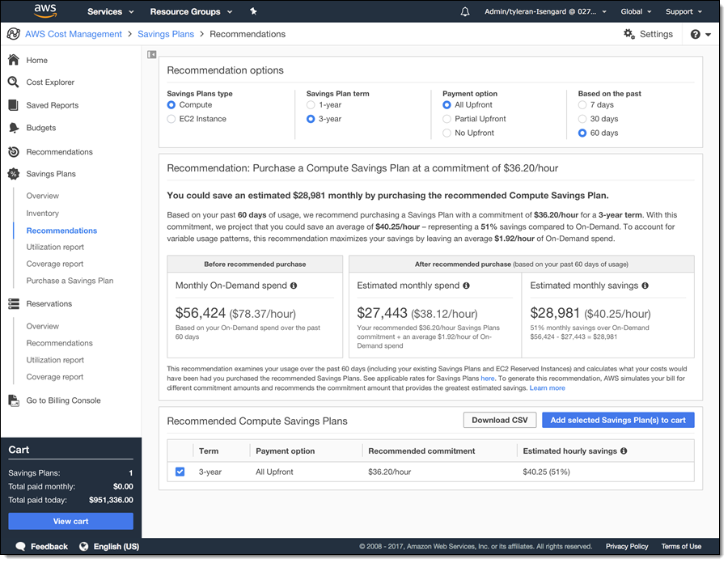The image size is (728, 563).
Task: Base recommendation on past 60 days
Action: pyautogui.click(x=582, y=133)
